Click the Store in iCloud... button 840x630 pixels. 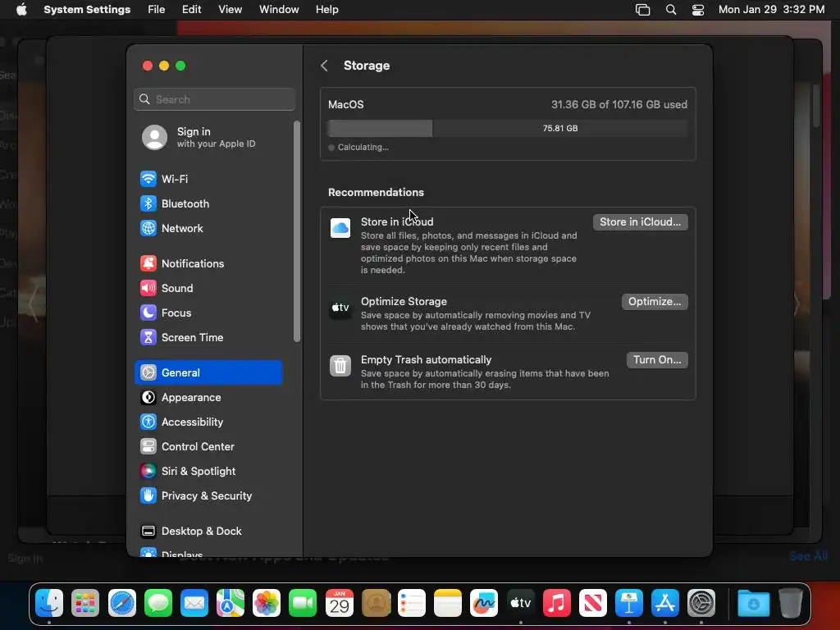tap(640, 222)
